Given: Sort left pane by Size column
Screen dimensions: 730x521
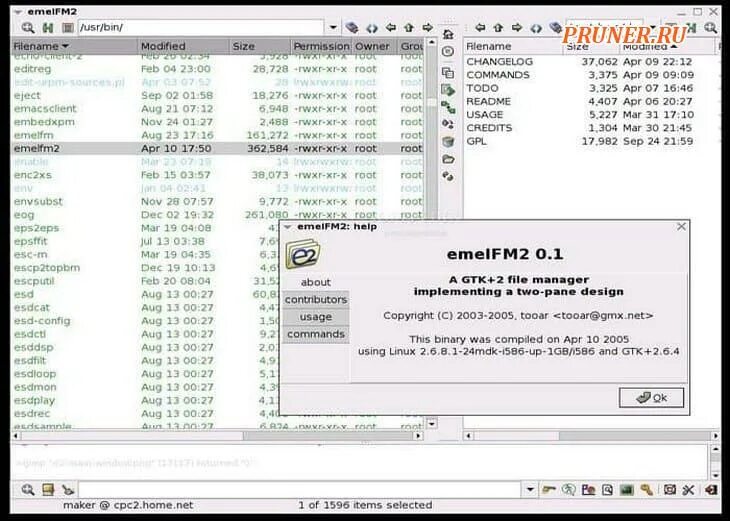Looking at the screenshot, I should [x=260, y=46].
